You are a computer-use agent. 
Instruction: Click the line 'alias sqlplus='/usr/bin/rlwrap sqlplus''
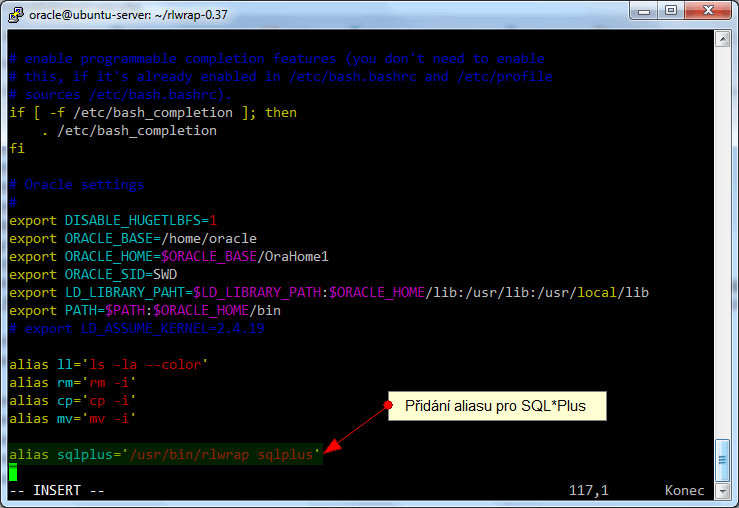(165, 454)
